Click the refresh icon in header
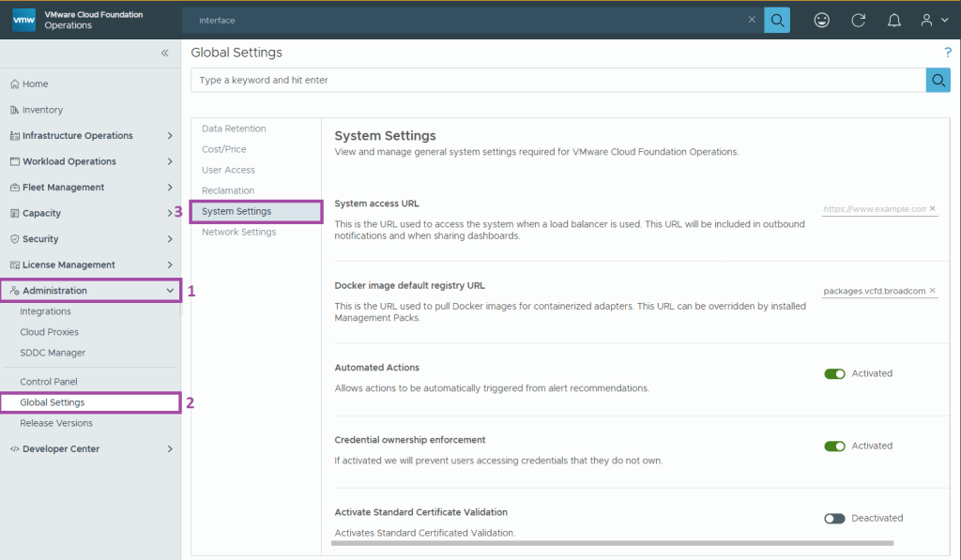The height and width of the screenshot is (560, 961). (x=858, y=20)
